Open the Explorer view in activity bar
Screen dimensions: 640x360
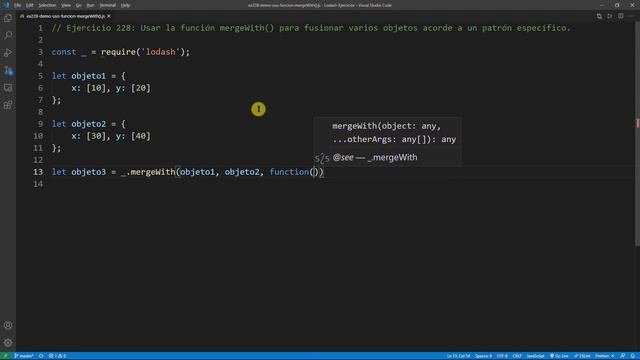click(x=8, y=18)
